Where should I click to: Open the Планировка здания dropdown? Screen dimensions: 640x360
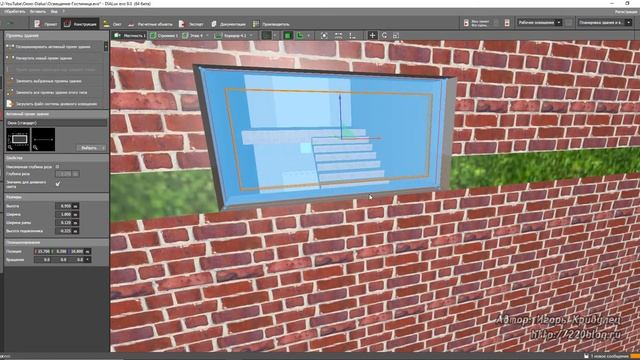605,22
